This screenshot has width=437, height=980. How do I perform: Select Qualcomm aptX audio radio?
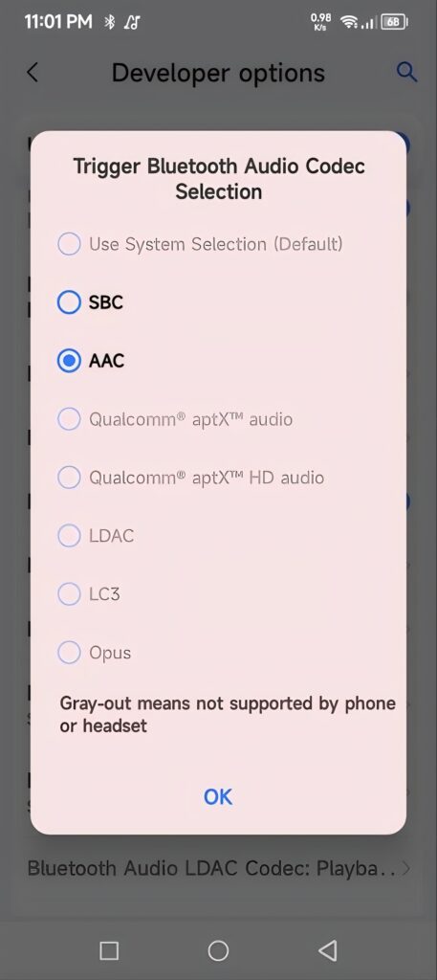[x=69, y=419]
